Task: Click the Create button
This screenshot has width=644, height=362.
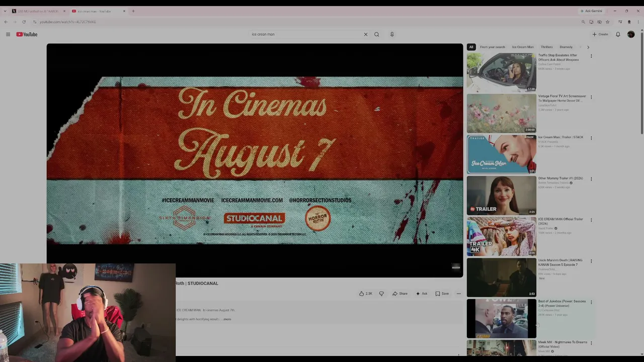Action: [600, 34]
